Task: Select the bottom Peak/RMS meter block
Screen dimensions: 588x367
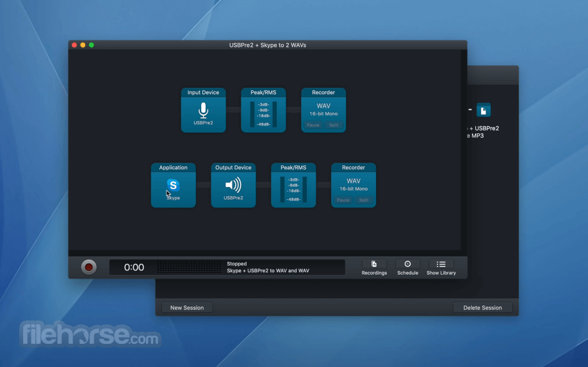Action: point(293,185)
